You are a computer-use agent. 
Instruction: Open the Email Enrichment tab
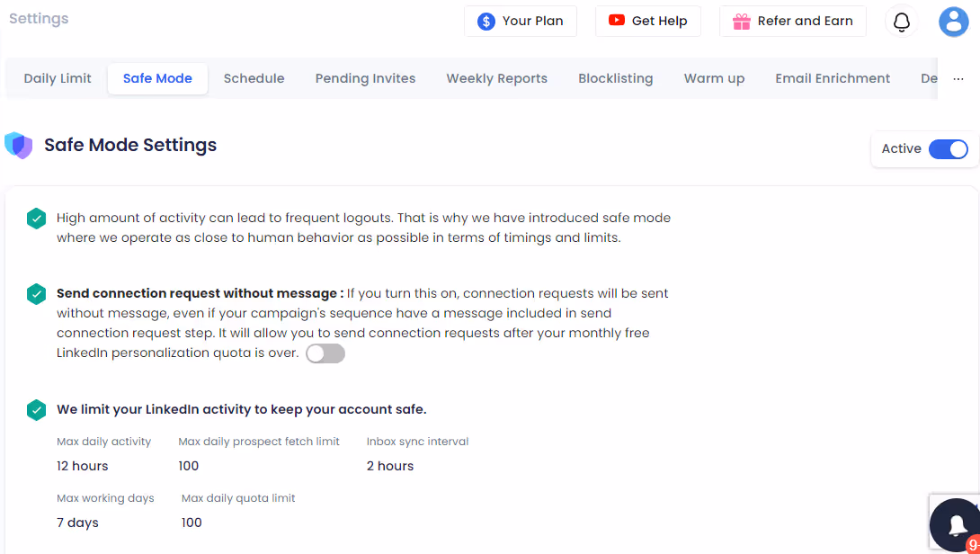(833, 78)
